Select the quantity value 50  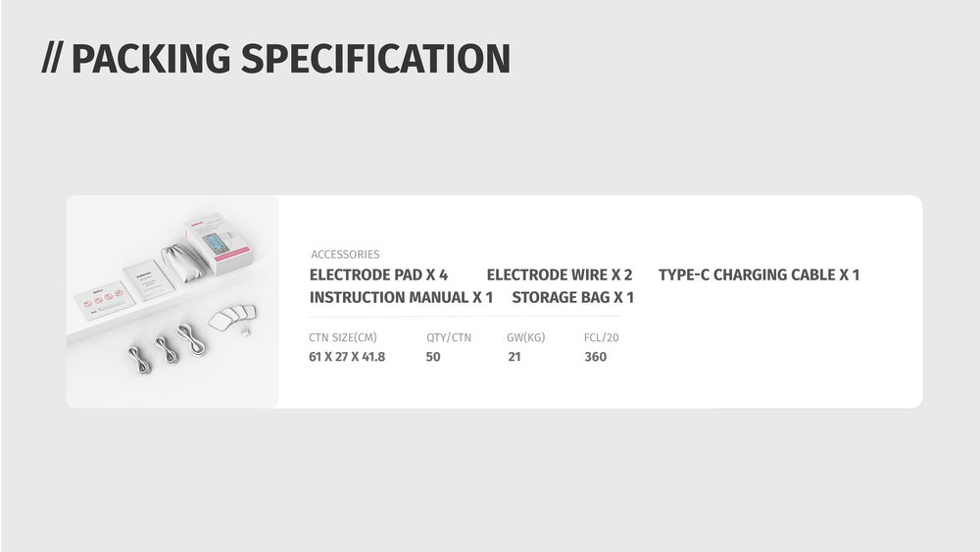433,357
